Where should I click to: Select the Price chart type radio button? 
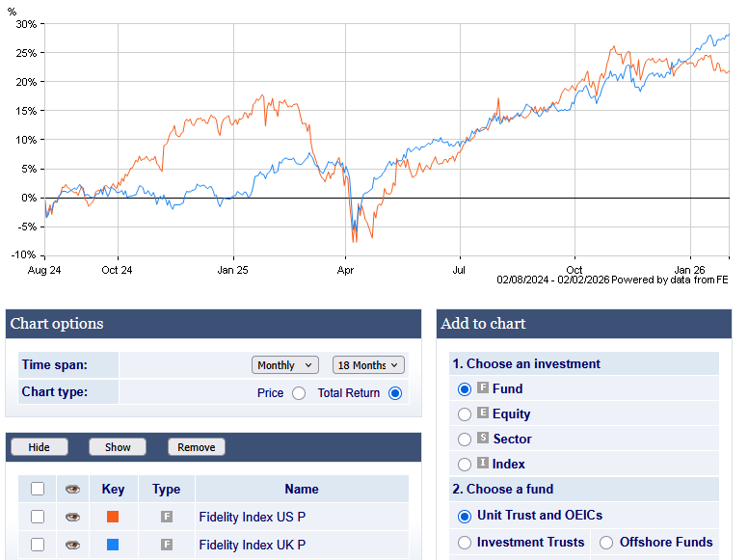pos(299,393)
